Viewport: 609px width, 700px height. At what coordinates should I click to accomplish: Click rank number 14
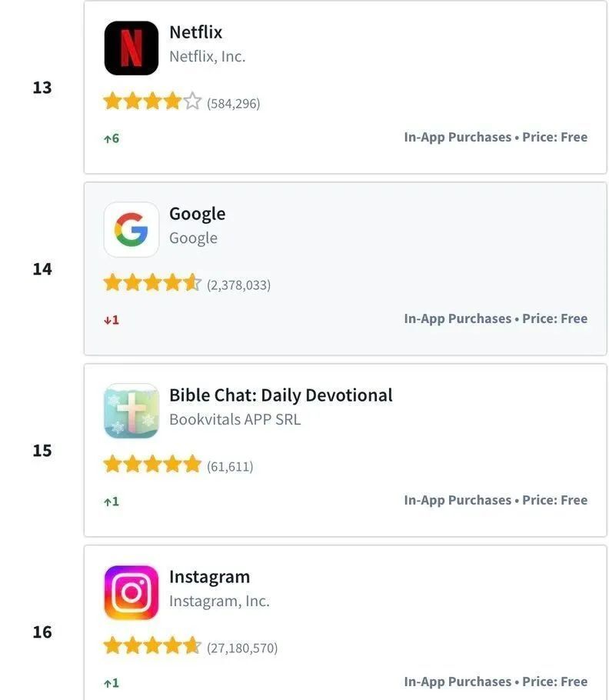tap(42, 269)
